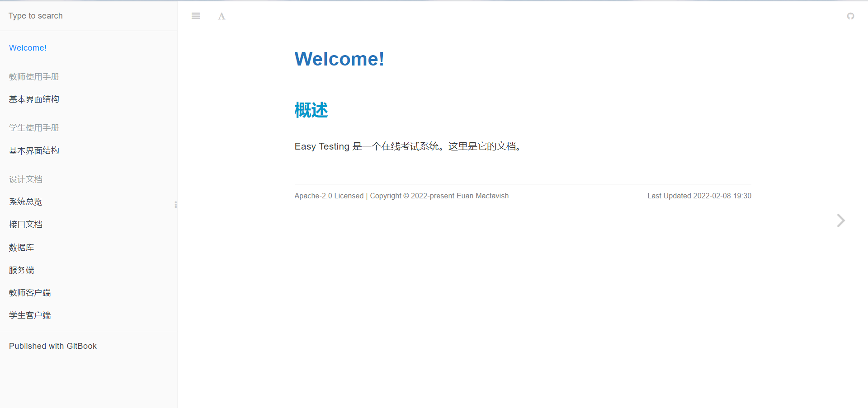Open font settings icon

[x=222, y=16]
